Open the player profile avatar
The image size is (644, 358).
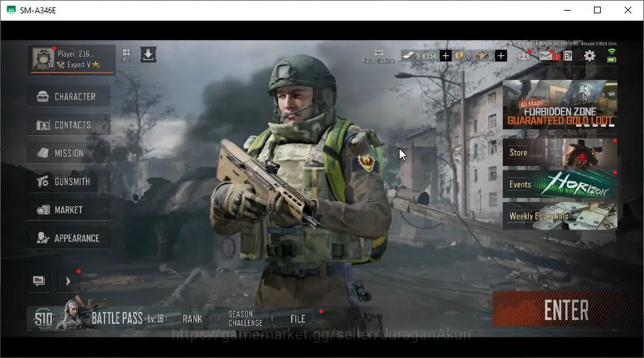tap(43, 59)
